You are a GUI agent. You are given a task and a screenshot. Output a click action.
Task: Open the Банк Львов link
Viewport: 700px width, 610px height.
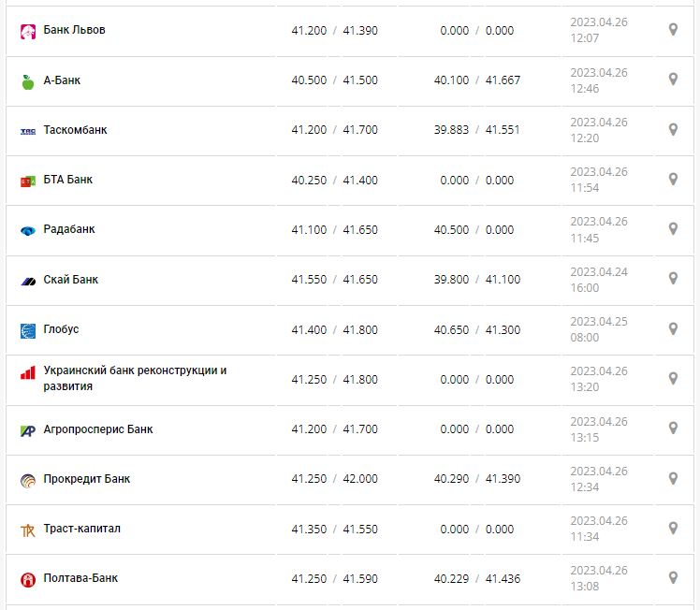click(74, 30)
